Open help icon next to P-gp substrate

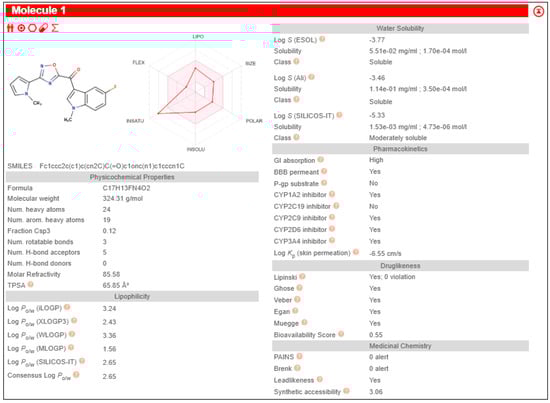coord(324,183)
